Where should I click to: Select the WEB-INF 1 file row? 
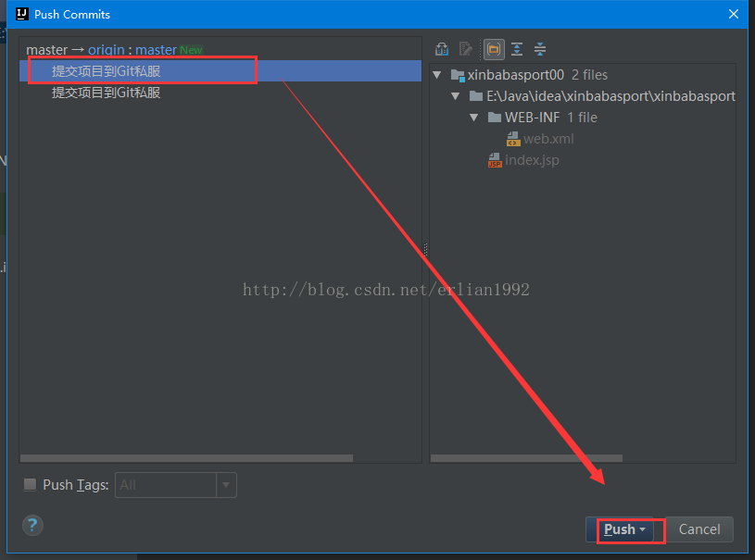coord(551,118)
